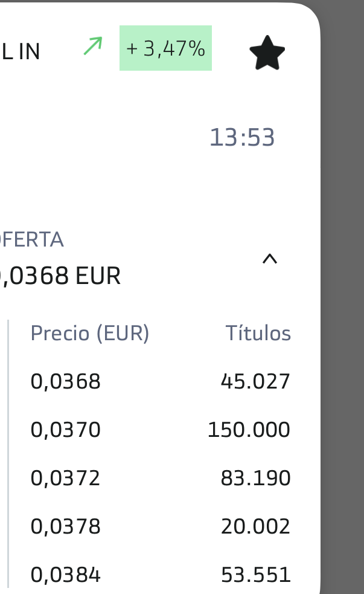Screen dimensions: 364x594
Task: Select the 0,0384 price row
Action: pos(65,575)
